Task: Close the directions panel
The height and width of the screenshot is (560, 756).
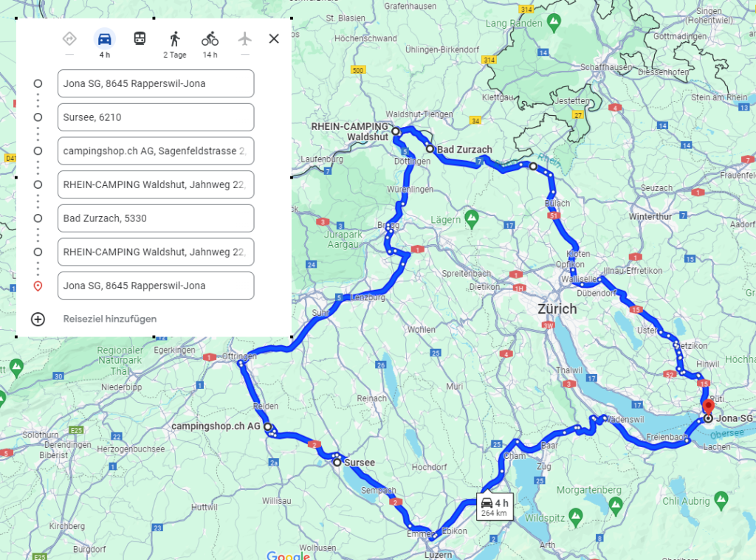Action: pos(274,38)
